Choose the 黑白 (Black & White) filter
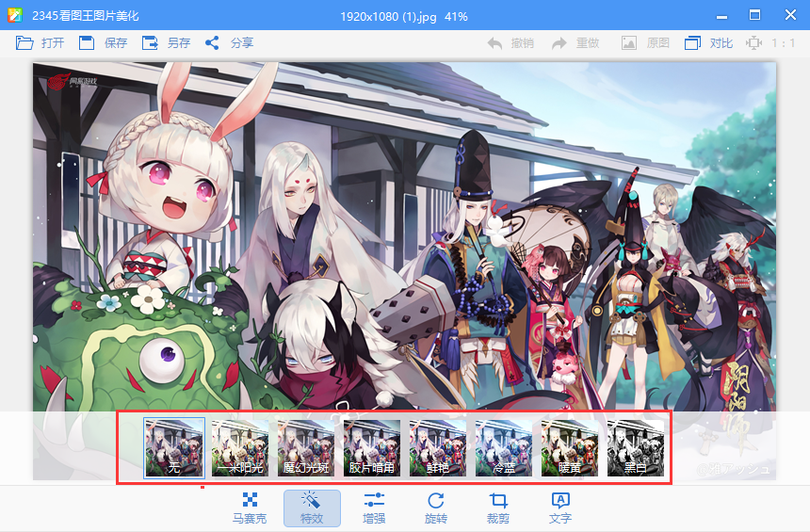Screen dimensions: 810x532 pos(636,447)
